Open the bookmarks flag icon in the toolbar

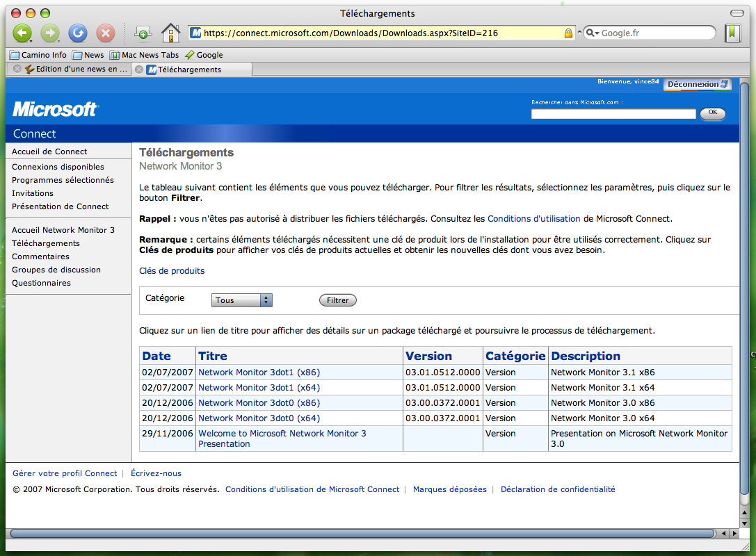732,32
